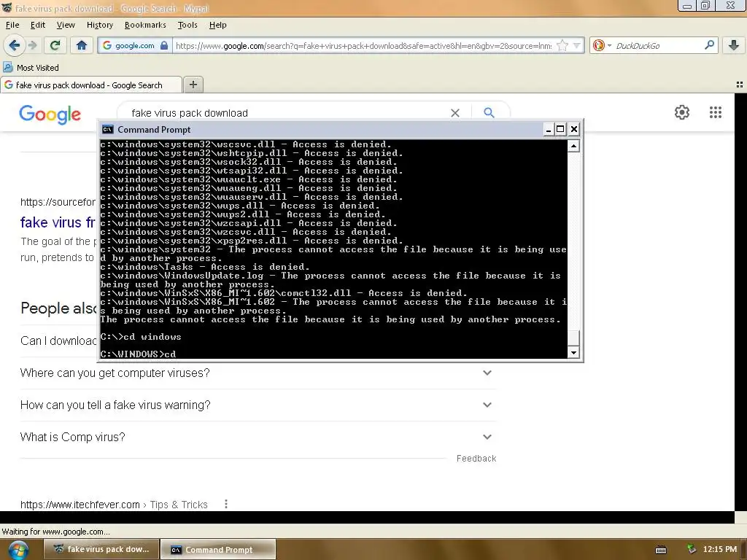This screenshot has width=747, height=560.
Task: Open the Most Visited bookmarks folder
Action: [x=31, y=68]
